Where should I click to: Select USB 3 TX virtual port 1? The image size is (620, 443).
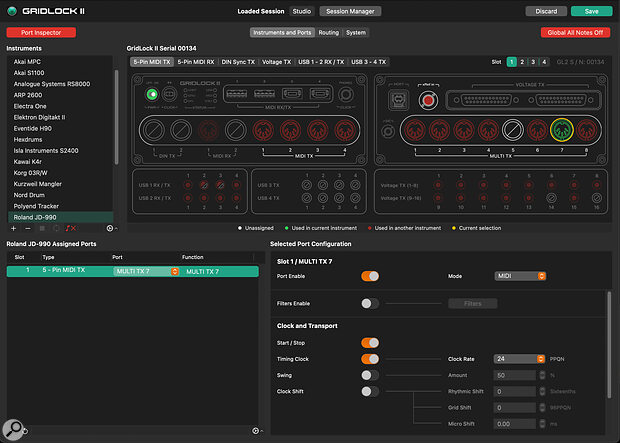pos(306,185)
